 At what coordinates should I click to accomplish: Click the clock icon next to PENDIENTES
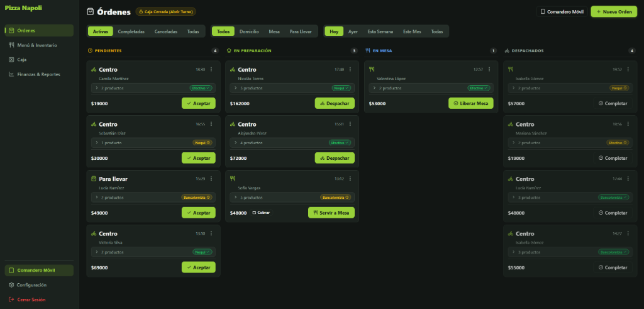(91, 51)
